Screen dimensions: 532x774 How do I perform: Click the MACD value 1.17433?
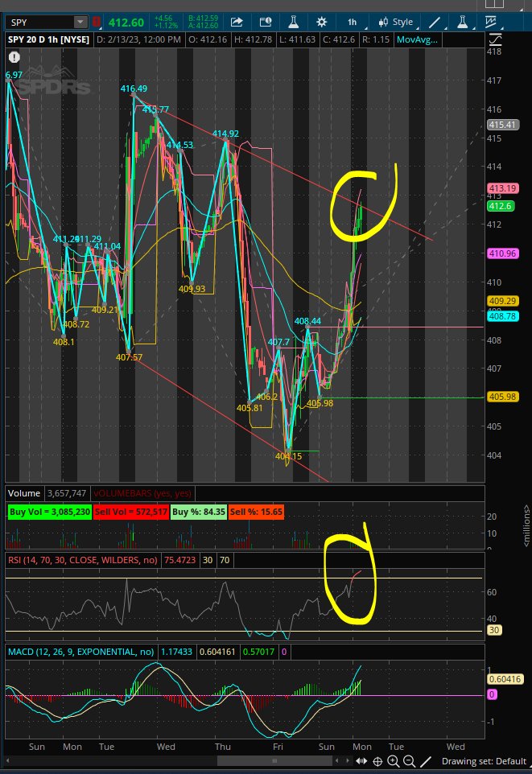(176, 652)
